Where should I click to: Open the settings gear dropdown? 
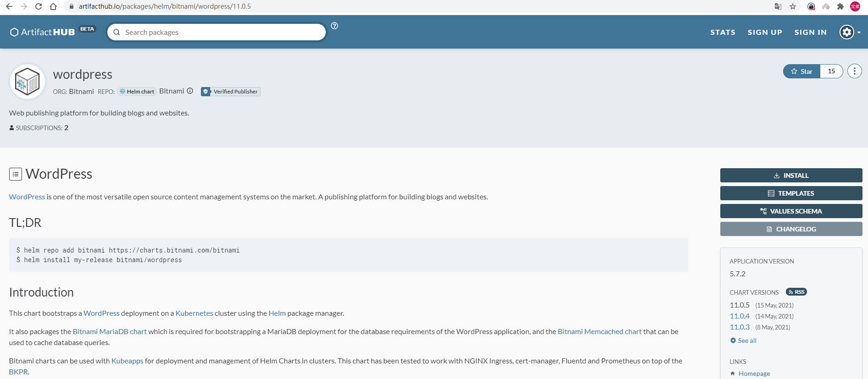point(850,32)
